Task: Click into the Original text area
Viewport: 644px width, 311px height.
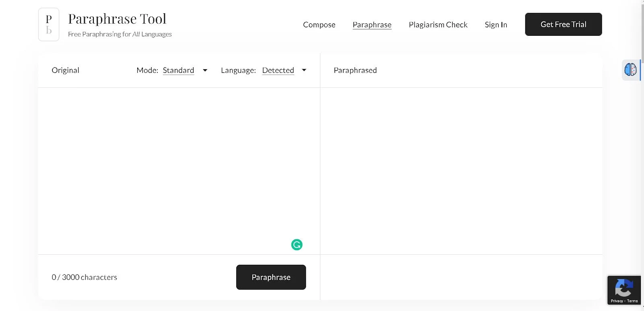Action: 179,171
